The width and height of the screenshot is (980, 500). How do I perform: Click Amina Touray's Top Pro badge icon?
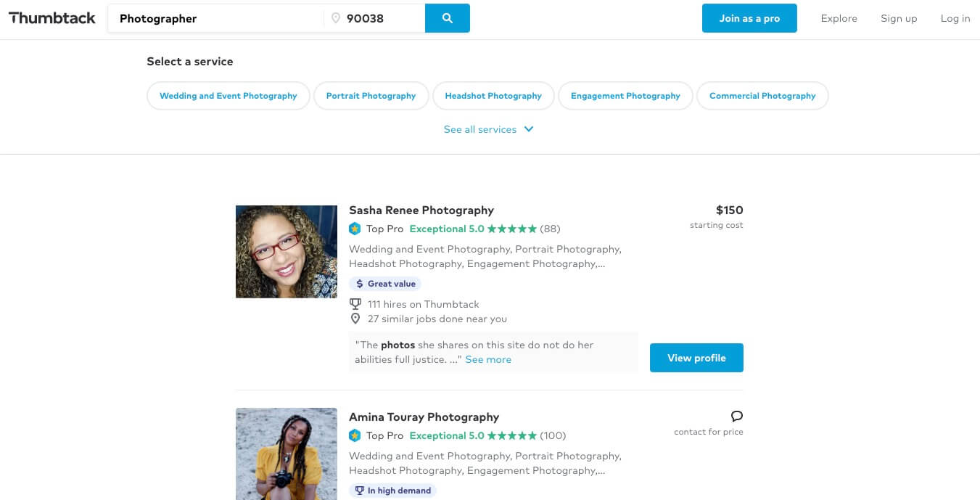point(355,435)
